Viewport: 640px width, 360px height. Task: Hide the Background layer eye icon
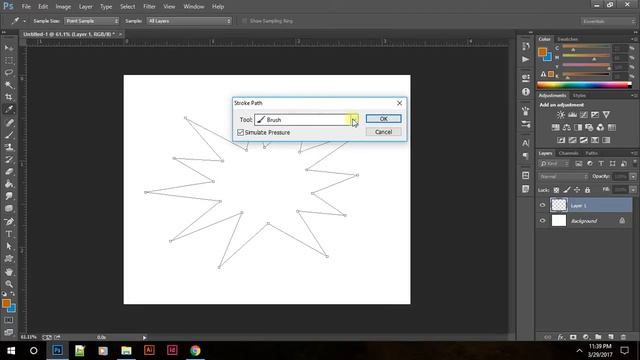click(542, 221)
